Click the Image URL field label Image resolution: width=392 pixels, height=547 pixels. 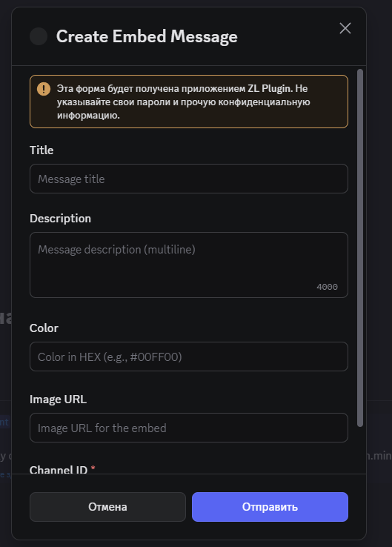tap(58, 399)
